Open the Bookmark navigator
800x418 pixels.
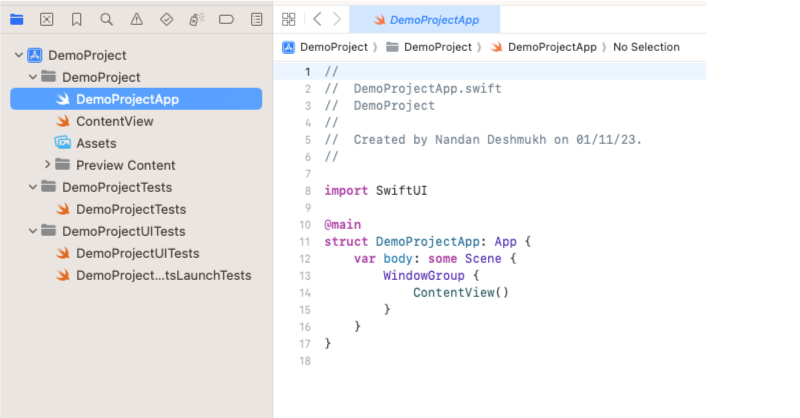tap(77, 19)
